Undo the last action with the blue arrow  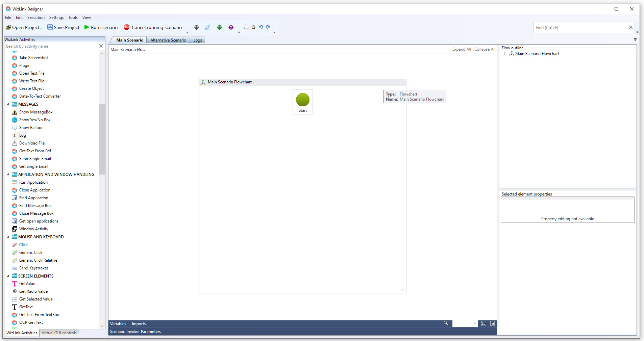(261, 27)
